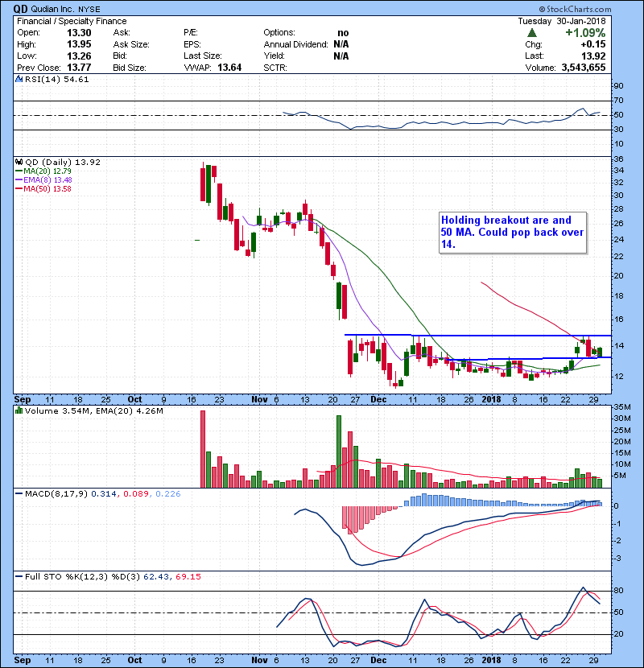
Task: Click the MACD value 0.314
Action: [104, 494]
